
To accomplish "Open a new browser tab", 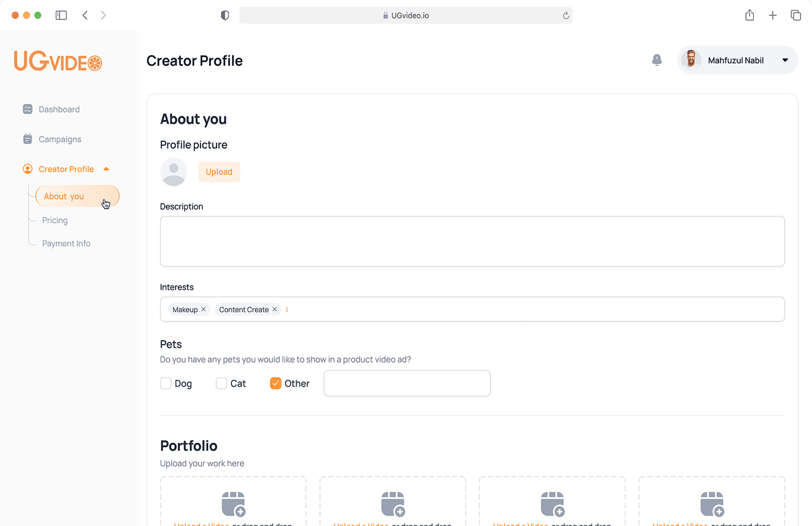I will click(773, 16).
